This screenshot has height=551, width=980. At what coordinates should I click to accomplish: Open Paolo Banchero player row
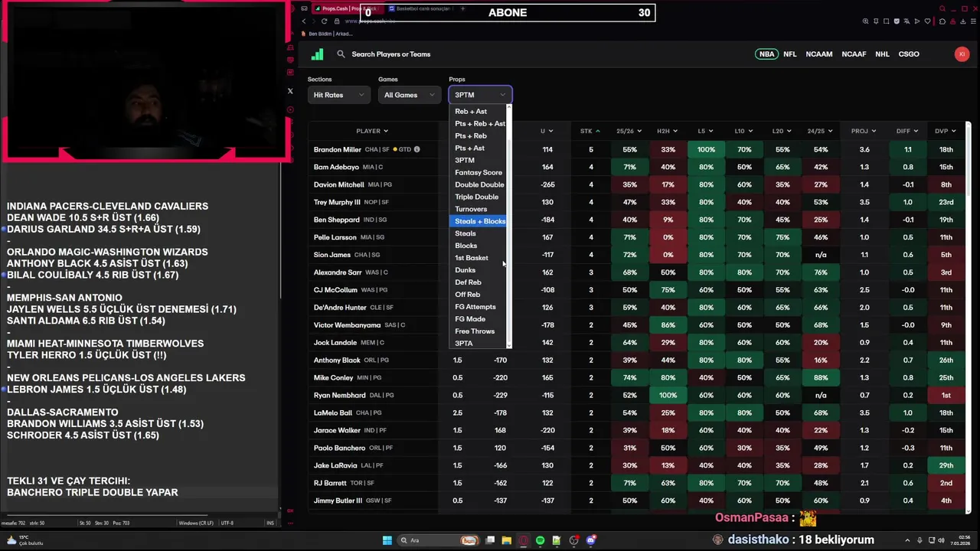click(638, 448)
